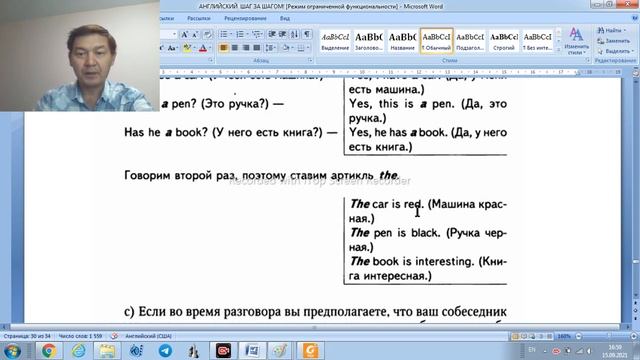Apply the Выделение style
Viewport: 640px width, 360px height.
coord(335,41)
